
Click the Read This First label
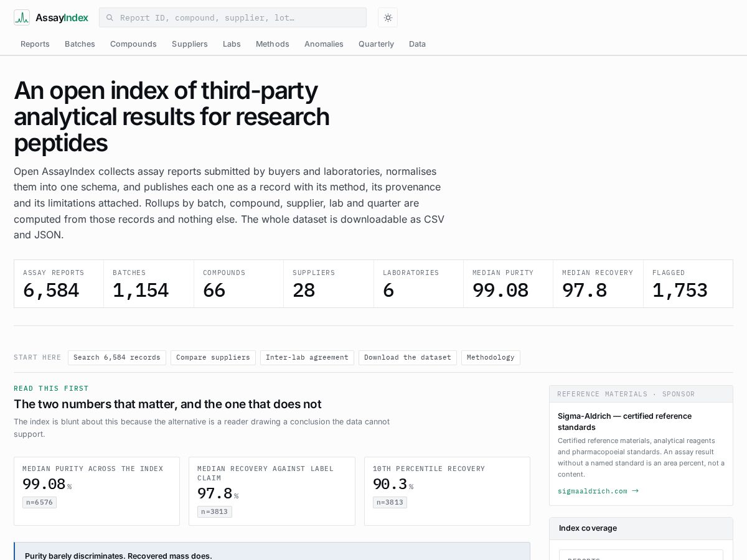[51, 388]
